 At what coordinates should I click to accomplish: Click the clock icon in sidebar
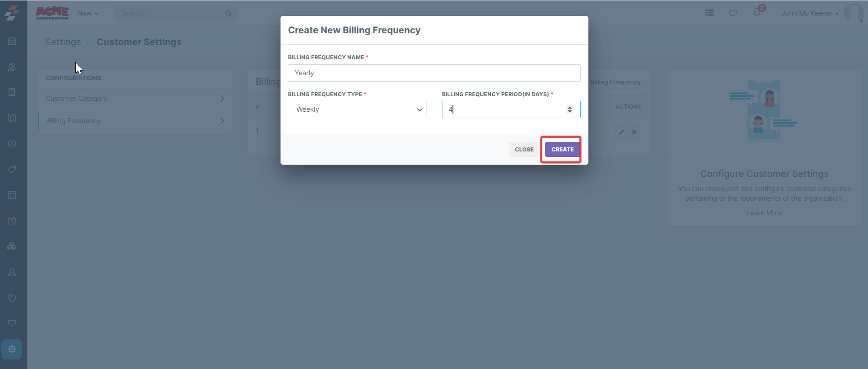click(x=12, y=144)
